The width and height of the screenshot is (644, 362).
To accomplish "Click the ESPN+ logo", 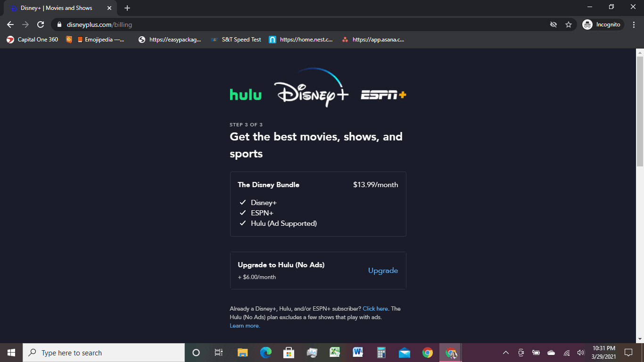I will 383,95.
